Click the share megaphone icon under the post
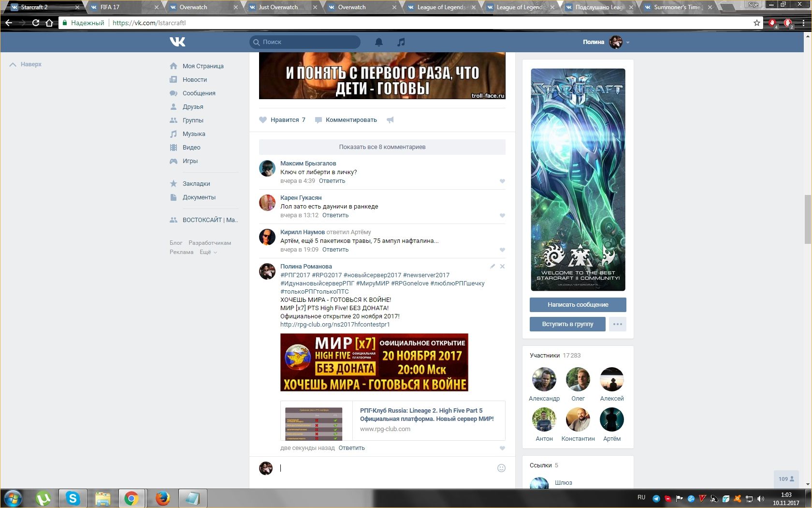812x508 pixels. point(390,120)
